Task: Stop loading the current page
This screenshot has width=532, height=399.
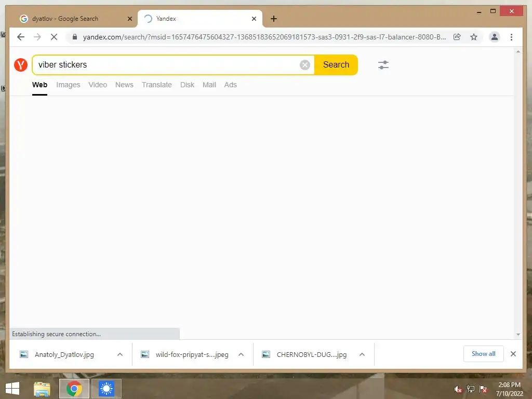Action: (x=54, y=37)
